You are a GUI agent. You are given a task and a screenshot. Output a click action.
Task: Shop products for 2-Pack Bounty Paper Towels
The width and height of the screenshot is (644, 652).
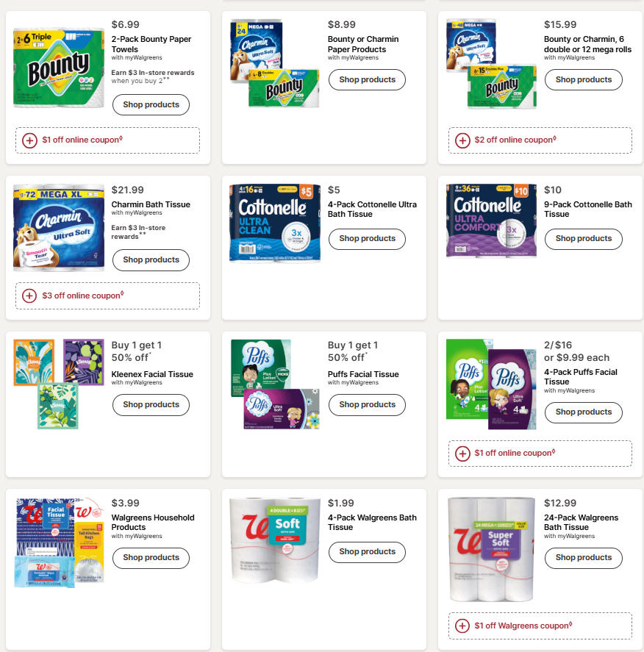coord(151,105)
